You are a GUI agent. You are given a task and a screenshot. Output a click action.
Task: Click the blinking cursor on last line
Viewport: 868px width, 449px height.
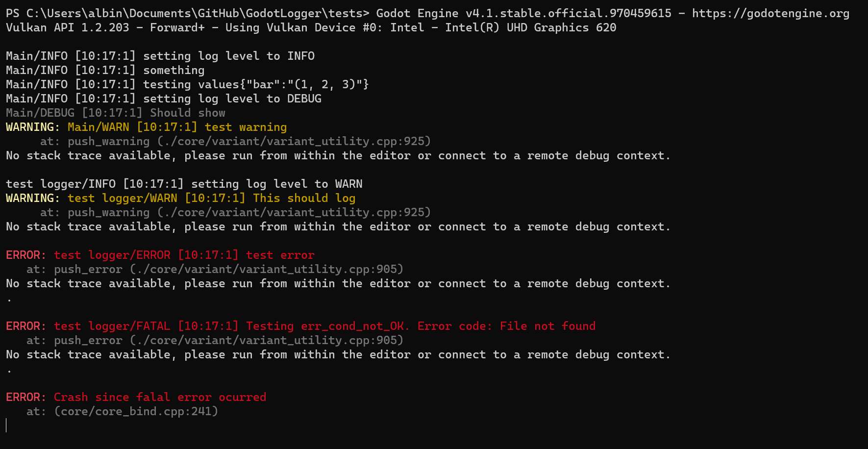point(6,425)
